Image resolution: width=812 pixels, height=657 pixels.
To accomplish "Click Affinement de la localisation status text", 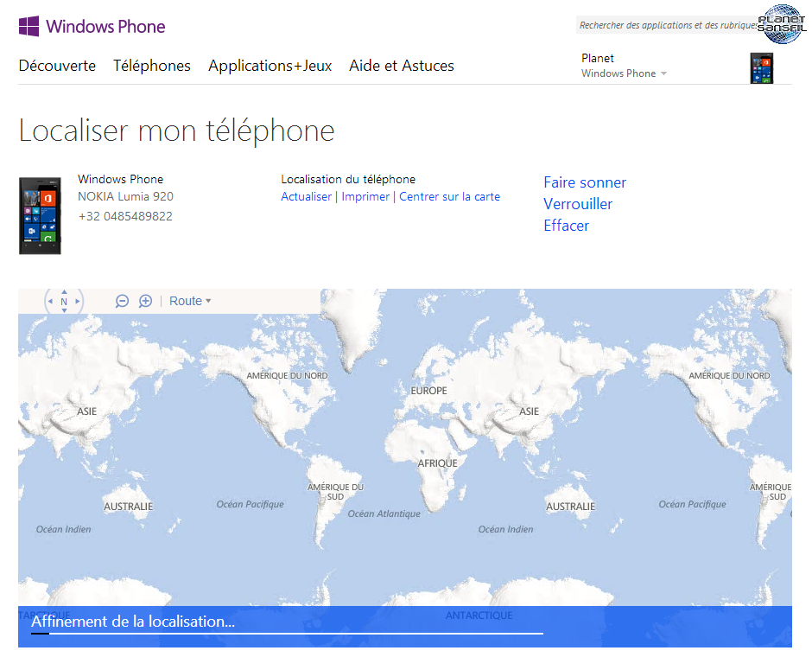I will (133, 622).
